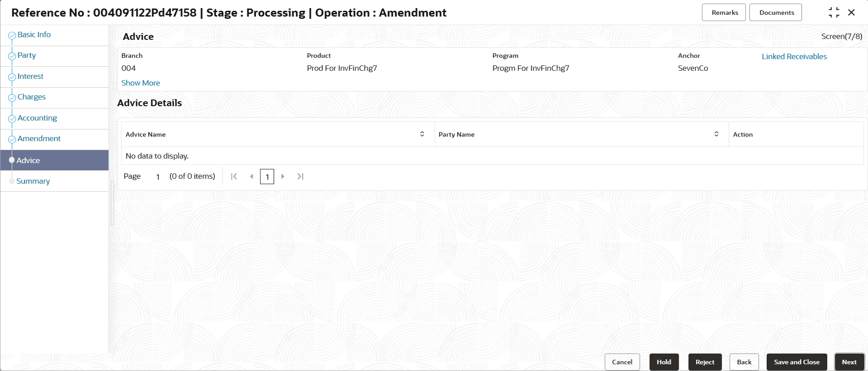Open the Basic Info step

[x=34, y=35]
